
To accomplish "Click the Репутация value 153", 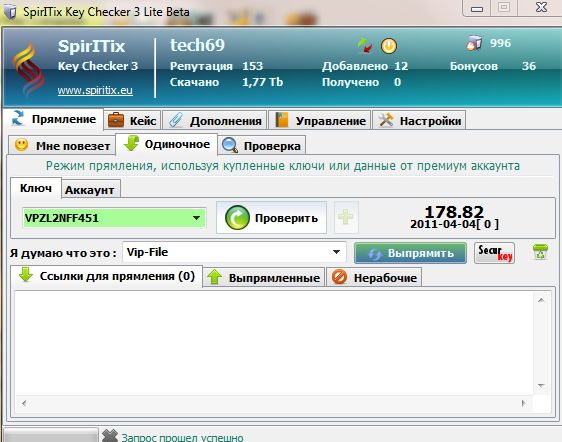I will coord(252,66).
